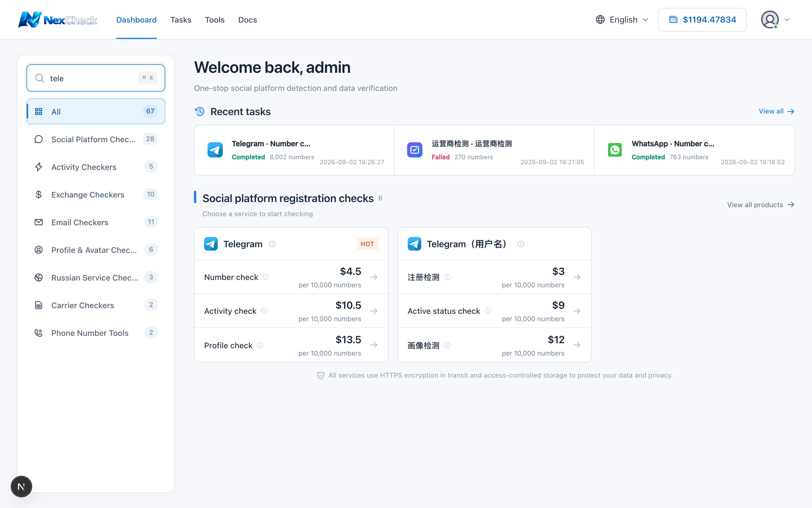The height and width of the screenshot is (508, 812).
Task: Click the 8,002 numbers text
Action: pos(292,157)
